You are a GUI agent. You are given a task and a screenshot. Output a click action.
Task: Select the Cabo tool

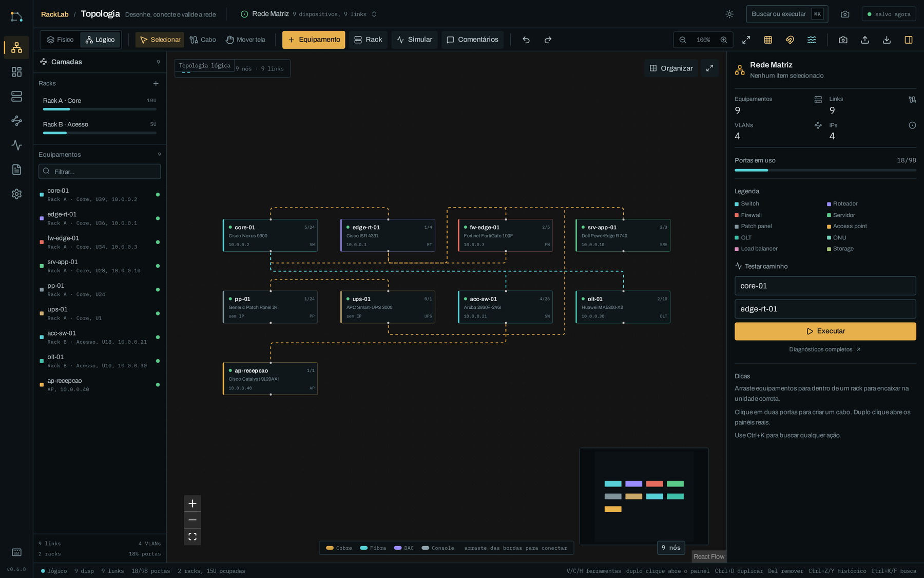(203, 40)
